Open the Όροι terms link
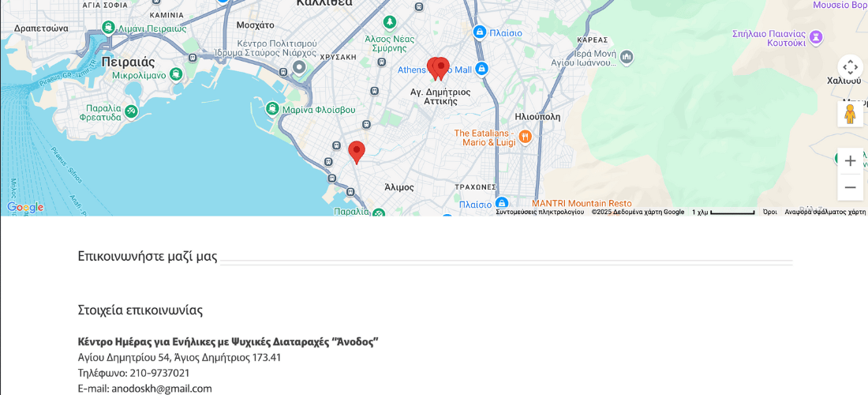This screenshot has width=868, height=395. click(769, 213)
